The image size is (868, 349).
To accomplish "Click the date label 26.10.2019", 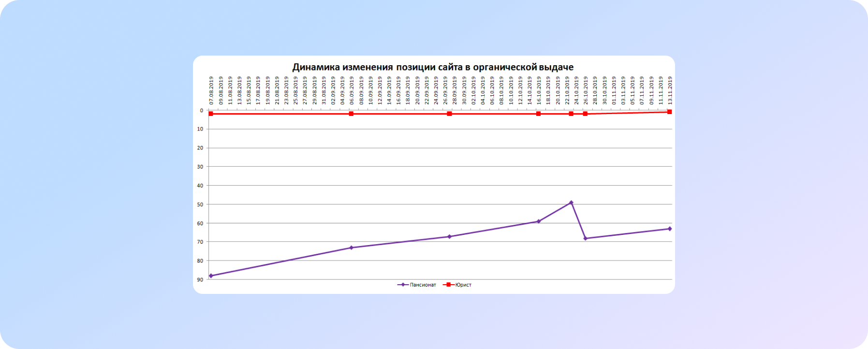I will 586,90.
